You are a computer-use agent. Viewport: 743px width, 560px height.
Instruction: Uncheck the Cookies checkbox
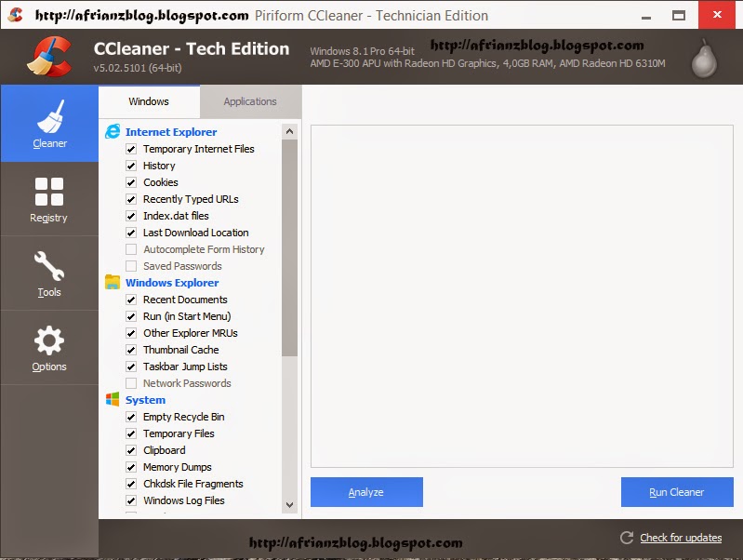(x=131, y=182)
